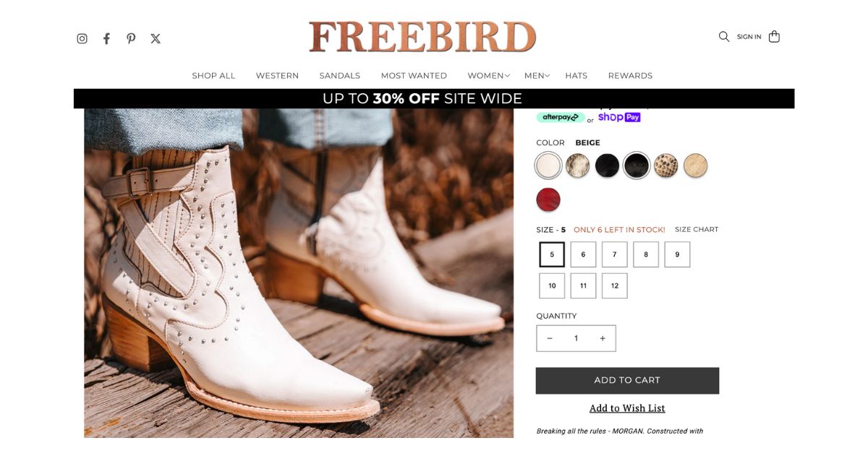Select size 7 option
The image size is (868, 451).
click(x=615, y=254)
